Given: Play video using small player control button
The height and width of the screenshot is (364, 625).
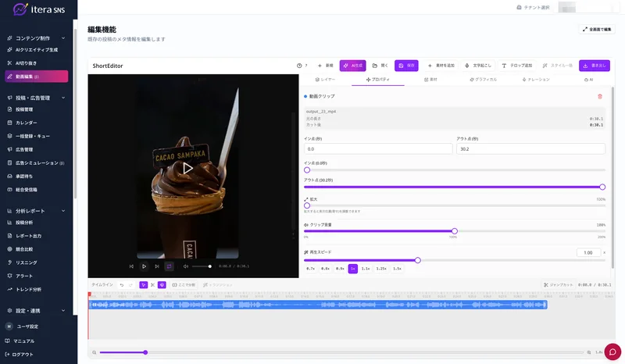Looking at the screenshot, I should [x=145, y=266].
